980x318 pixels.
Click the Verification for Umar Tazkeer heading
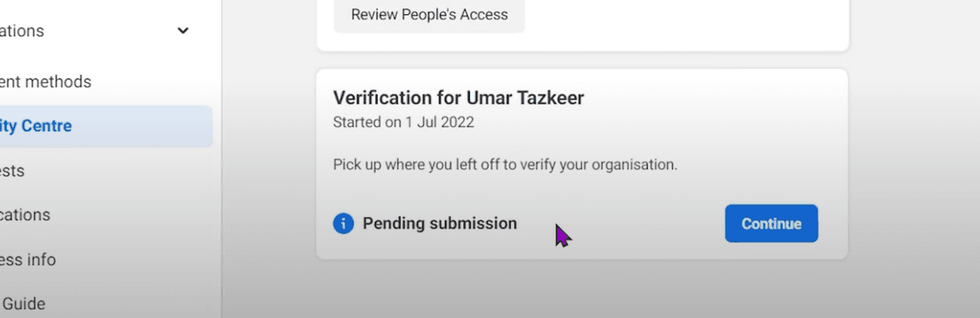click(x=458, y=98)
